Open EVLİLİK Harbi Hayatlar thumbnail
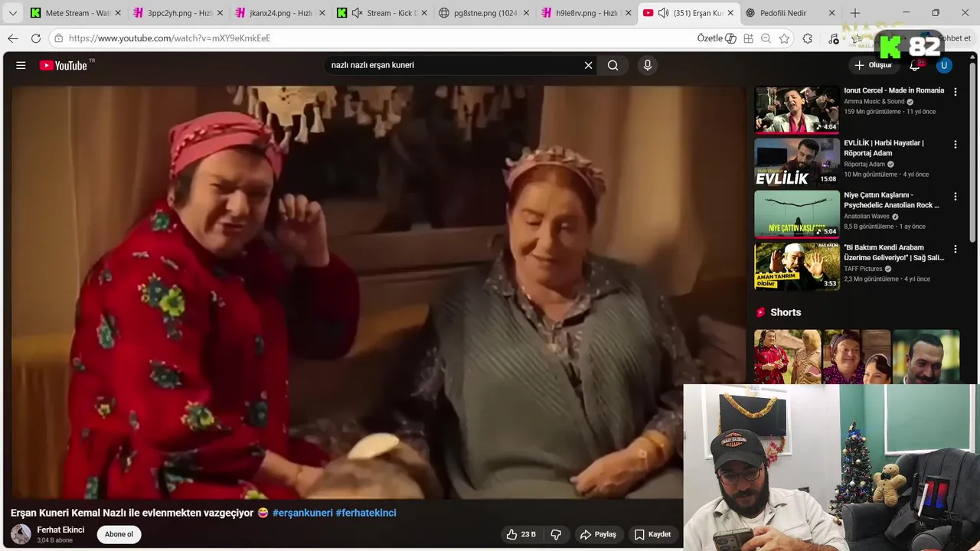 796,161
